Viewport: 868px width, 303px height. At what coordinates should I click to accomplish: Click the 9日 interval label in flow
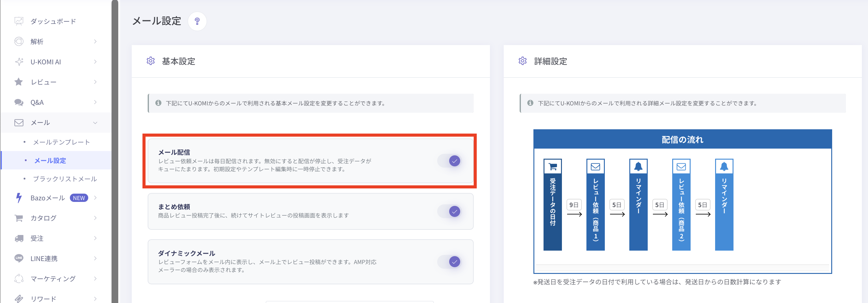tap(574, 205)
